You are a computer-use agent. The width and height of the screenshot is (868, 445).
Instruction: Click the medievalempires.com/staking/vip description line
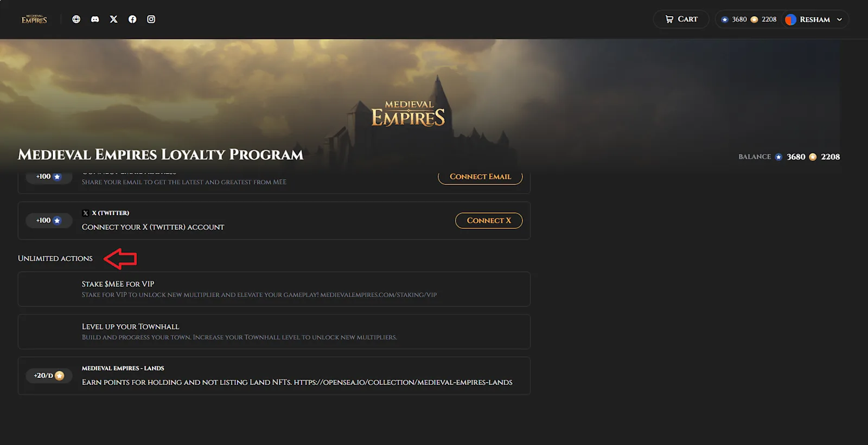point(259,295)
